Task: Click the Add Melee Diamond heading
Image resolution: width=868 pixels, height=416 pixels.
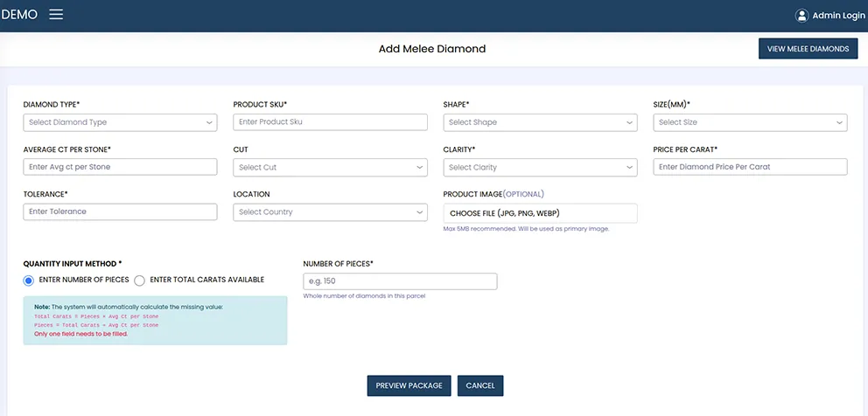Action: tap(432, 49)
